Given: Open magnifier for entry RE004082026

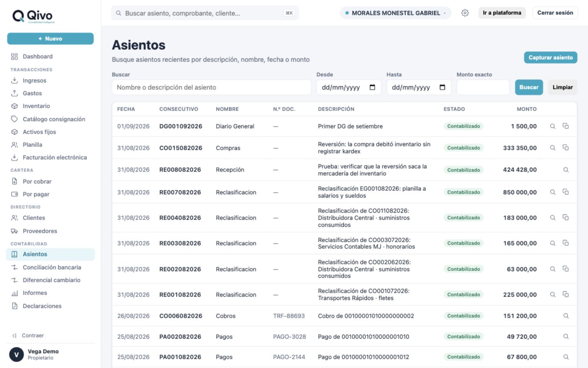Looking at the screenshot, I should (x=552, y=218).
